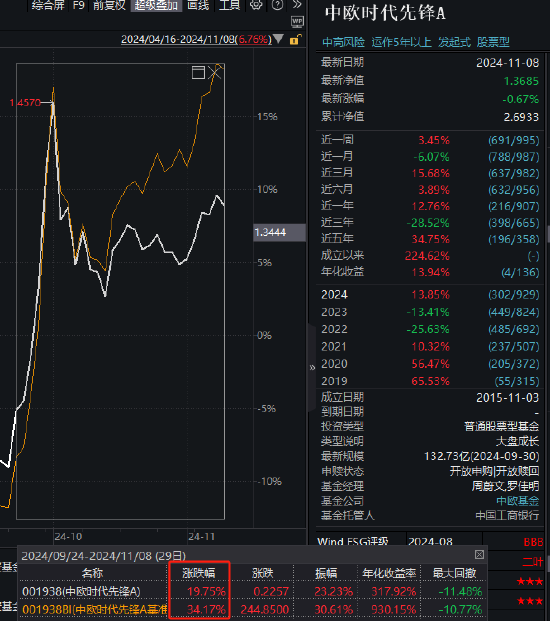Click the 股票型 tag
The width and height of the screenshot is (550, 621).
(493, 42)
